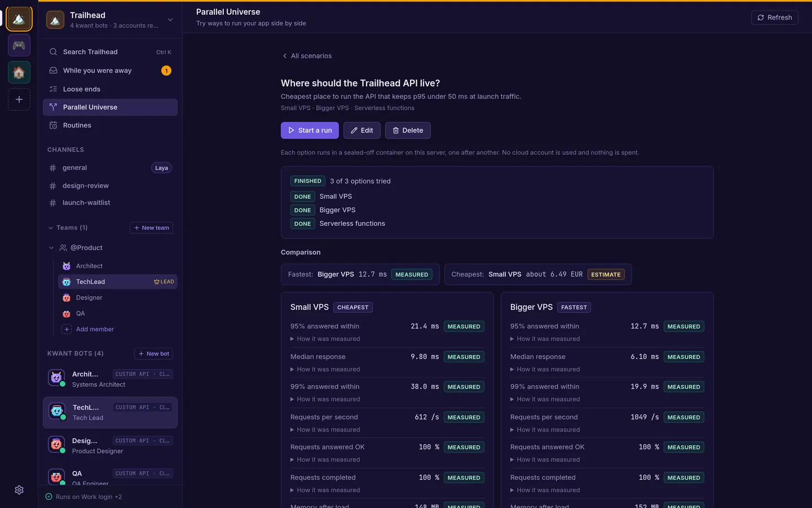Expand Small VPS Requests completed measurement details

325,491
